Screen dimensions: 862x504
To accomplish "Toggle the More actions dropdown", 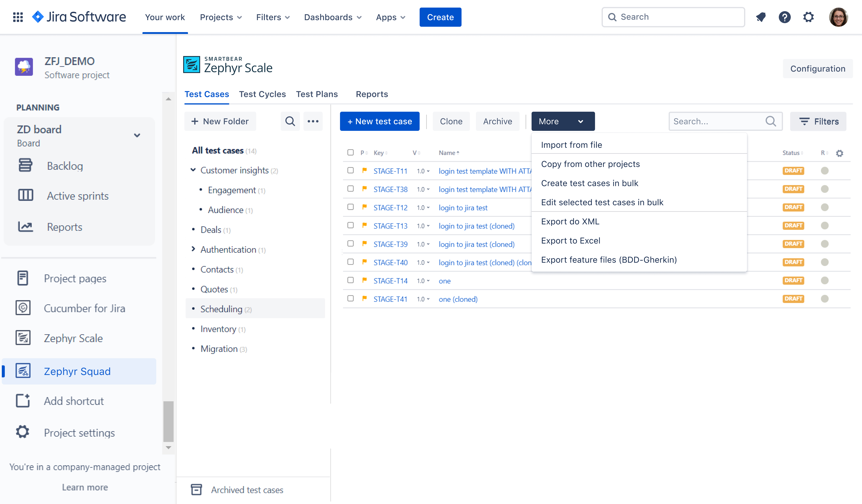I will (x=563, y=121).
